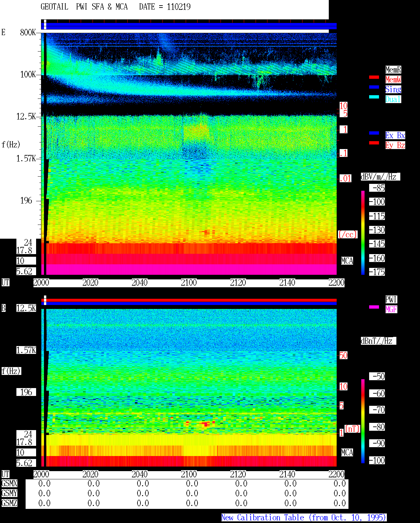Click the 2100 UT tick under E spectrogram
Viewport: 420px width, 523px height.
click(x=189, y=282)
